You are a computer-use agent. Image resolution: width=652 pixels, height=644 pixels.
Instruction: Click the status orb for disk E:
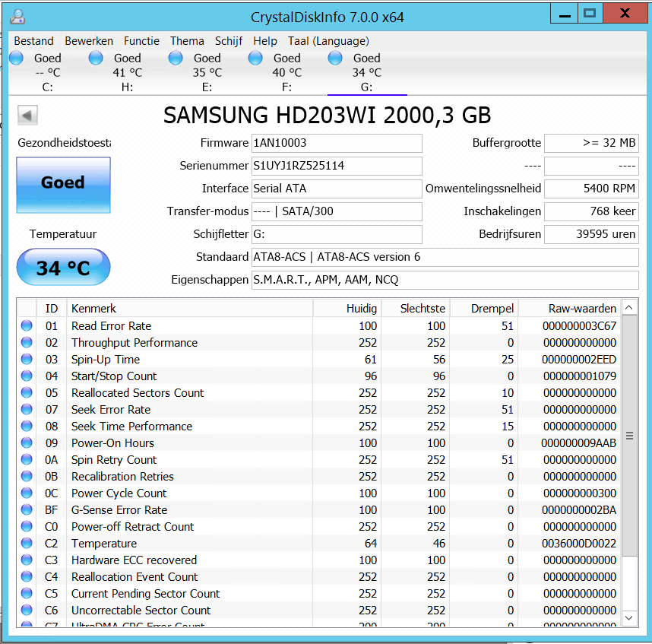(176, 58)
